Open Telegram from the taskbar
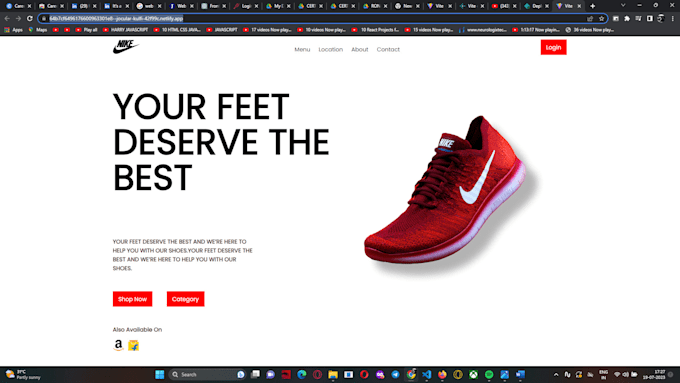The width and height of the screenshot is (680, 383). (396, 374)
